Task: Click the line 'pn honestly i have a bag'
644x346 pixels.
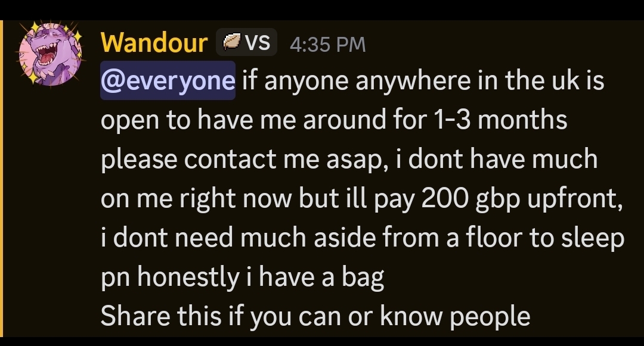Action: pos(242,277)
